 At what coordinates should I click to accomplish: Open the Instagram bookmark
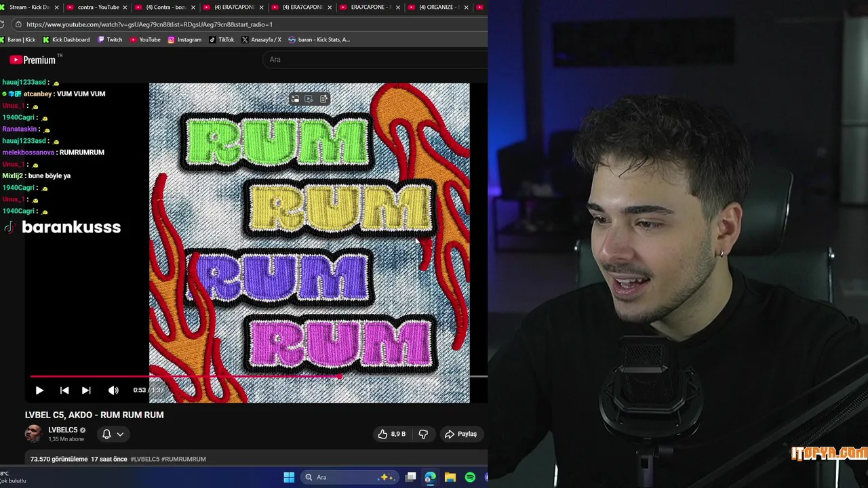[184, 40]
